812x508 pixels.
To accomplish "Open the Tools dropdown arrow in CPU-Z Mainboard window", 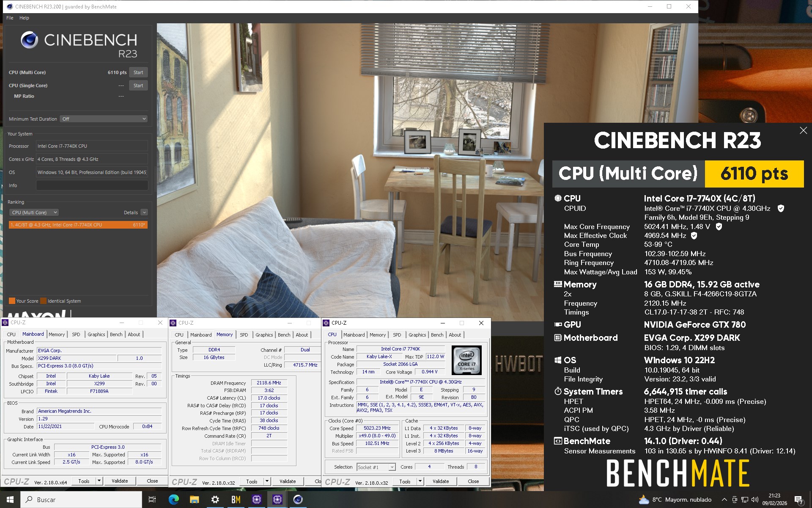I will (99, 481).
